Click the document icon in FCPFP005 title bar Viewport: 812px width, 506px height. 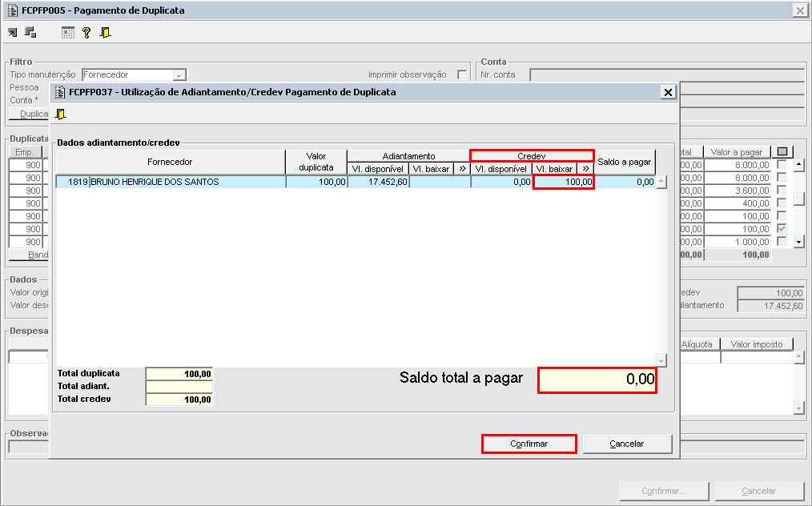coord(13,10)
